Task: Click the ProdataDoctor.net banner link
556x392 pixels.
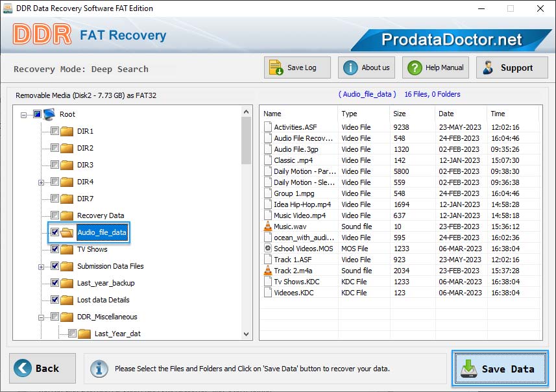Action: pyautogui.click(x=452, y=40)
